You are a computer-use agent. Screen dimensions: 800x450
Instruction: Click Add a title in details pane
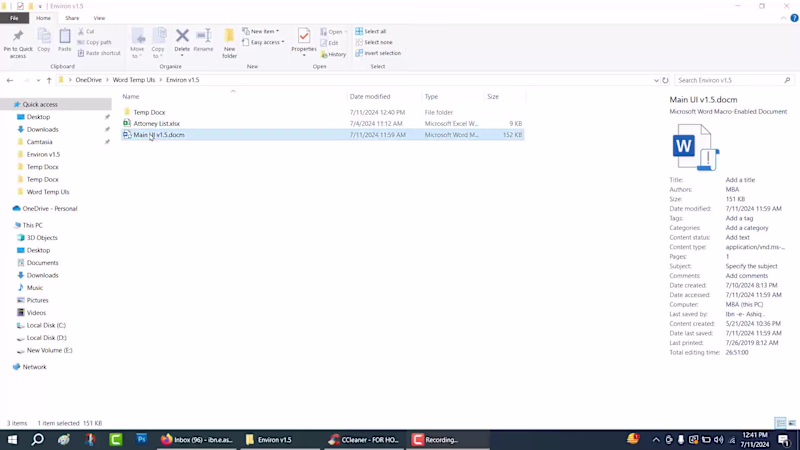[x=740, y=180]
